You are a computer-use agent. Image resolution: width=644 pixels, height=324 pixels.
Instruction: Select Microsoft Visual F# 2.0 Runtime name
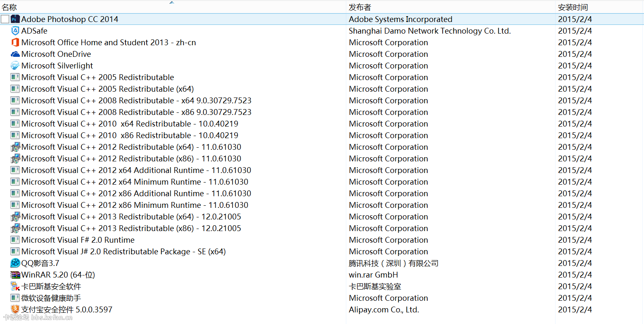point(78,240)
